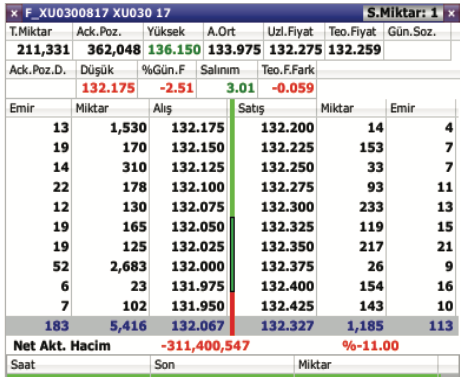
Task: Select the best bid price 132.175 in the Alış column
Action: [198, 128]
